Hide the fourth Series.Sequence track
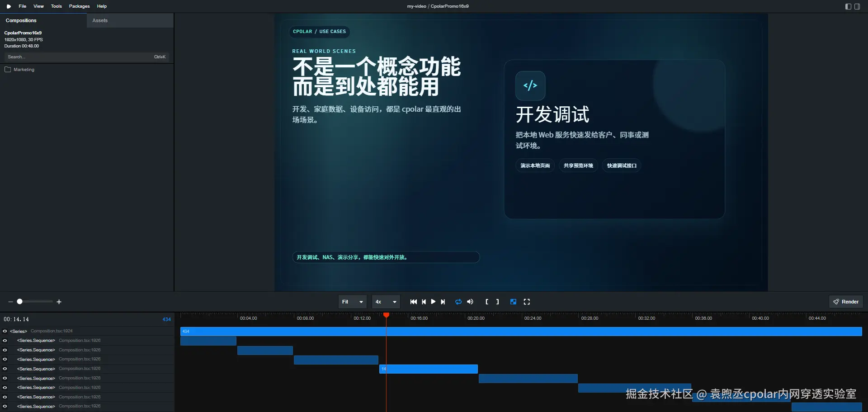 click(5, 369)
